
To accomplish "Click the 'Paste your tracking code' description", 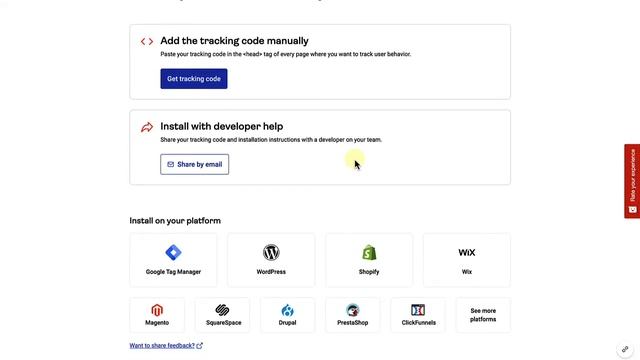I will [x=286, y=54].
